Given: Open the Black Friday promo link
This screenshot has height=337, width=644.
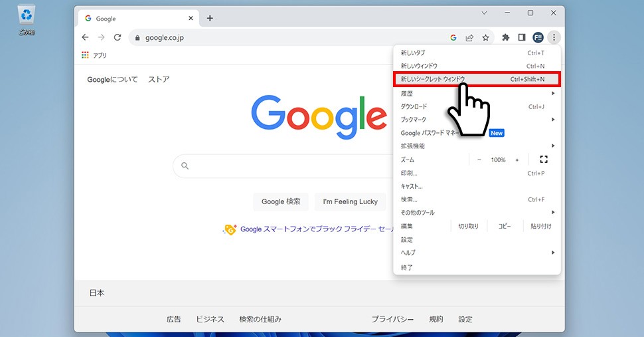Looking at the screenshot, I should pos(316,229).
